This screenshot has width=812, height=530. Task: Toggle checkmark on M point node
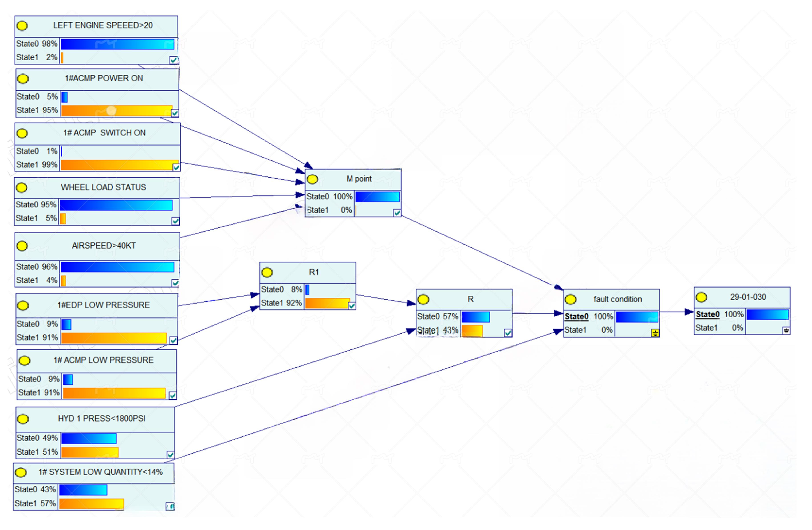[x=397, y=213]
